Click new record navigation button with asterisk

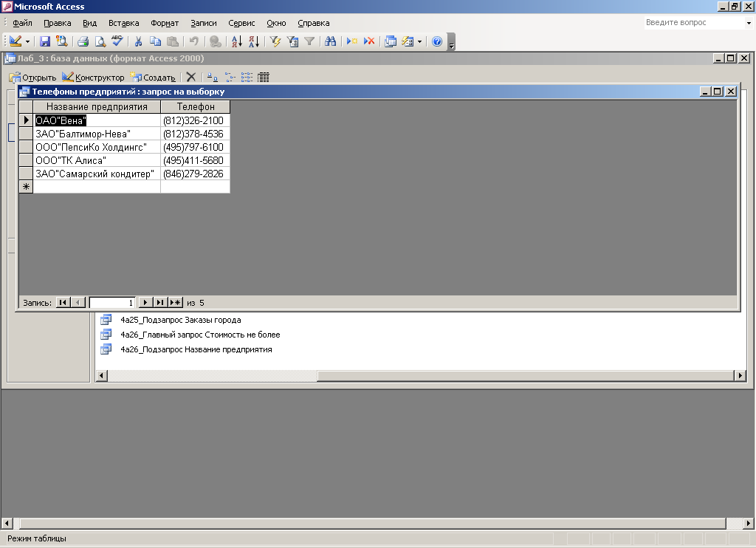click(x=176, y=303)
